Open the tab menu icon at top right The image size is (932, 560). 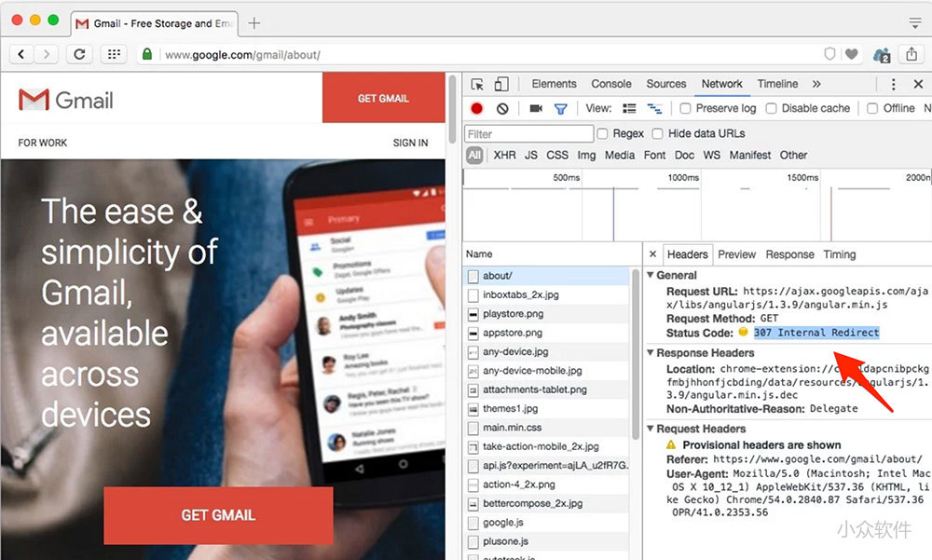[915, 22]
